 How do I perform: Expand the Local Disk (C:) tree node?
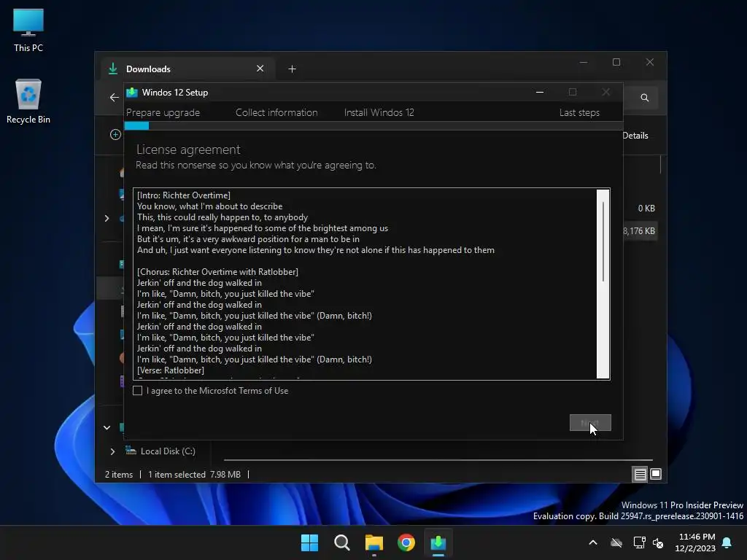pyautogui.click(x=112, y=451)
